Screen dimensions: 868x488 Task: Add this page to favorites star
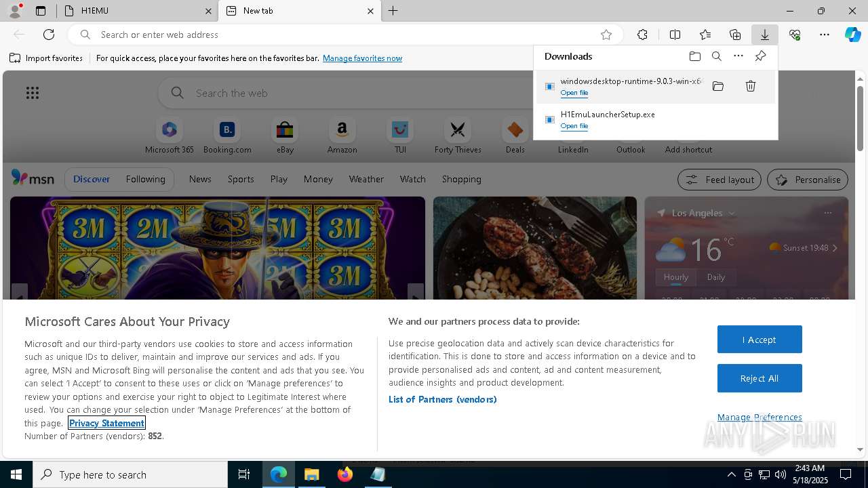pos(606,35)
